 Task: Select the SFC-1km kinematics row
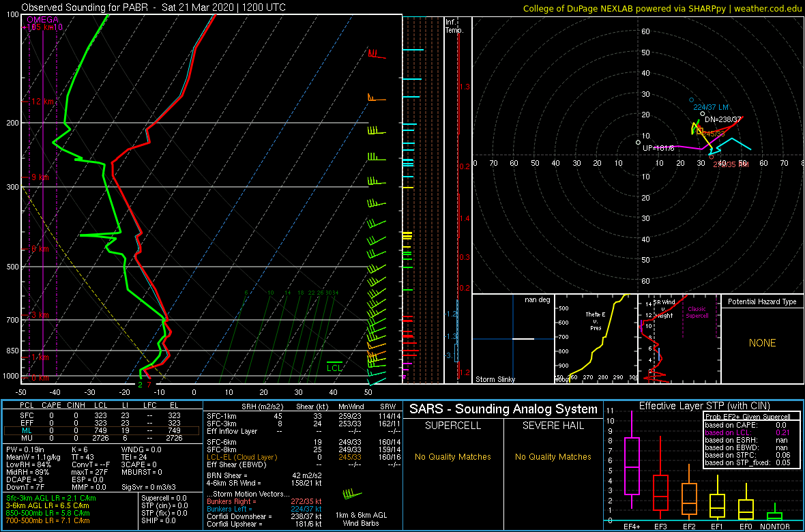303,416
